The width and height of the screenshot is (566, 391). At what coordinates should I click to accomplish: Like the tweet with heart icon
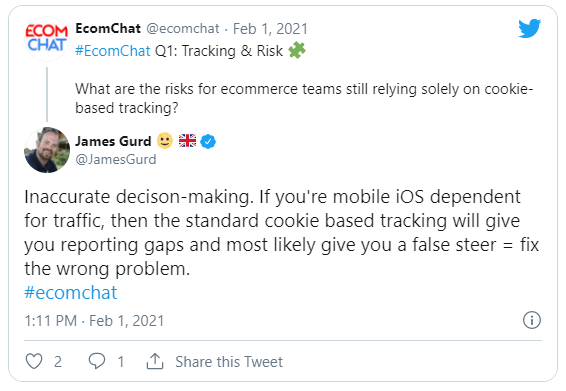pos(34,361)
